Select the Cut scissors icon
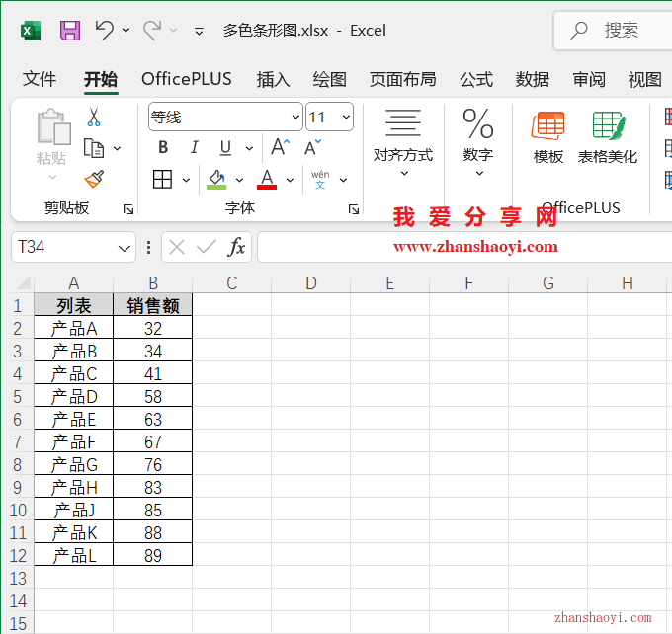Screen dimensions: 672x634 (x=94, y=118)
